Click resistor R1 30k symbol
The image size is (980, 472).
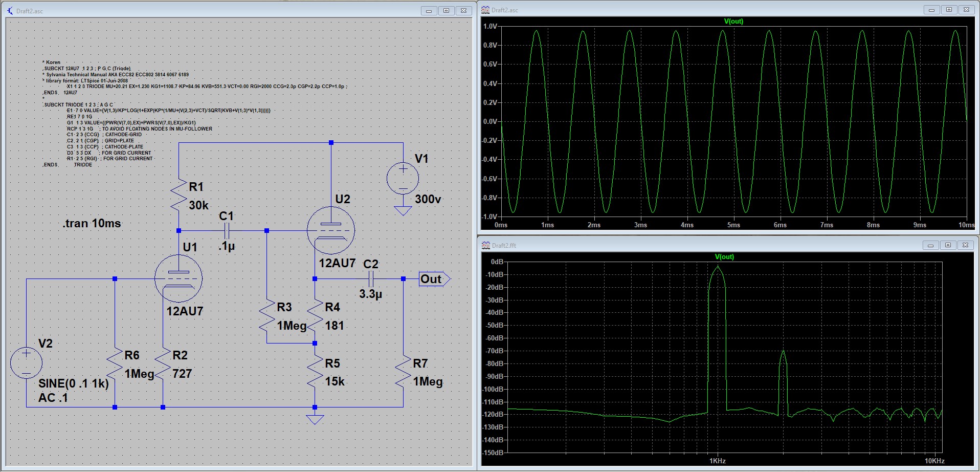pyautogui.click(x=179, y=195)
